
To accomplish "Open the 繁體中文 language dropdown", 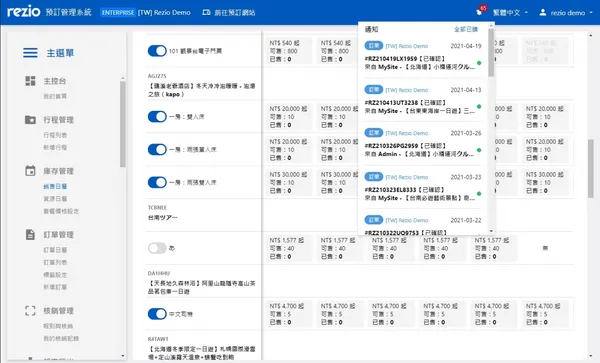I will tap(510, 13).
